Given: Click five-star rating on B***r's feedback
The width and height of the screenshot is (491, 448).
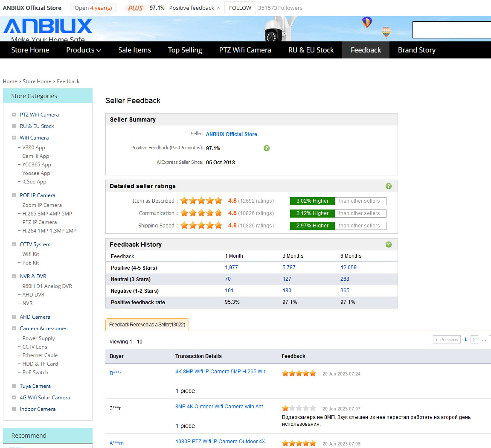Looking at the screenshot, I should tap(299, 373).
